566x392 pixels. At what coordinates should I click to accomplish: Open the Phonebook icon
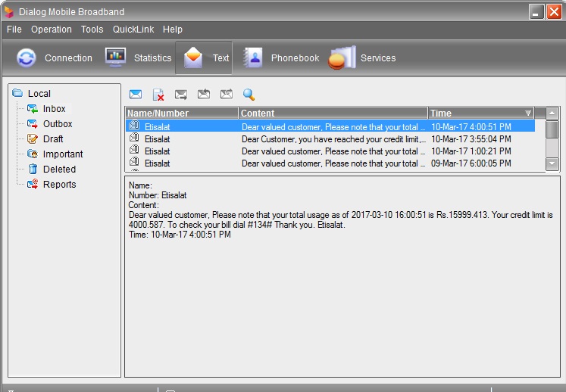(252, 58)
